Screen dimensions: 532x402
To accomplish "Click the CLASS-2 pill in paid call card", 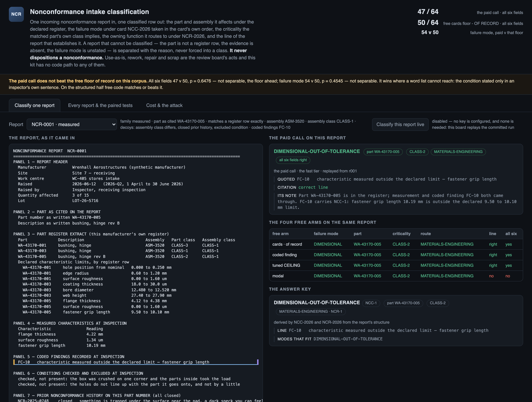I will (417, 152).
